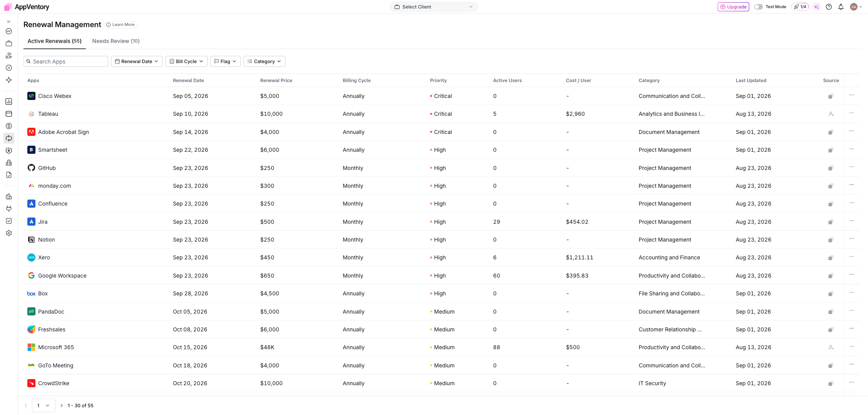Screen dimensions: 868x415
Task: Click the $48K renewal price cell
Action: click(x=267, y=347)
